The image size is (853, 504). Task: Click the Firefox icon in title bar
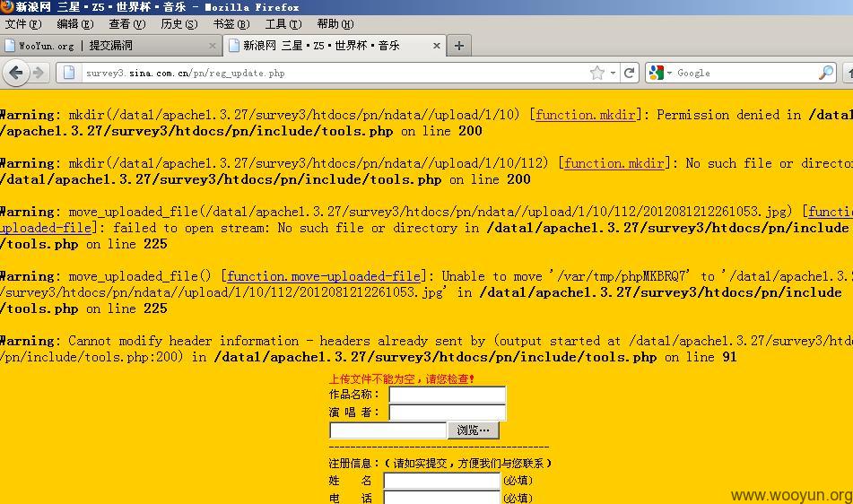6,6
